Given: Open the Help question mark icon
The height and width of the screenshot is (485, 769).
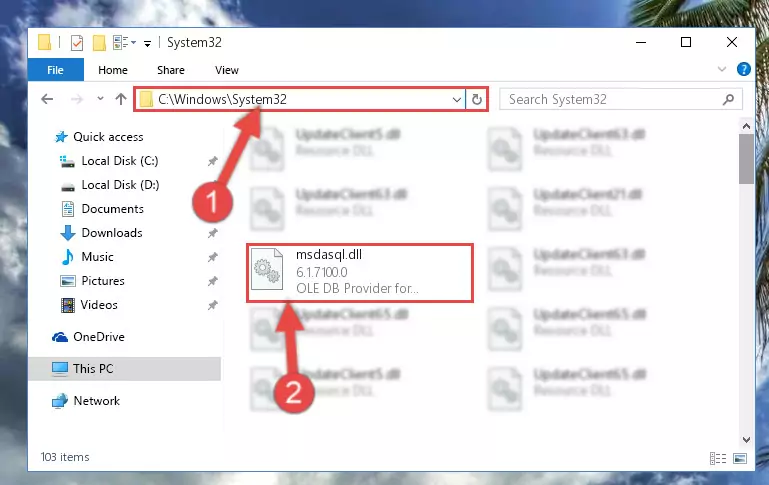Looking at the screenshot, I should tap(743, 69).
